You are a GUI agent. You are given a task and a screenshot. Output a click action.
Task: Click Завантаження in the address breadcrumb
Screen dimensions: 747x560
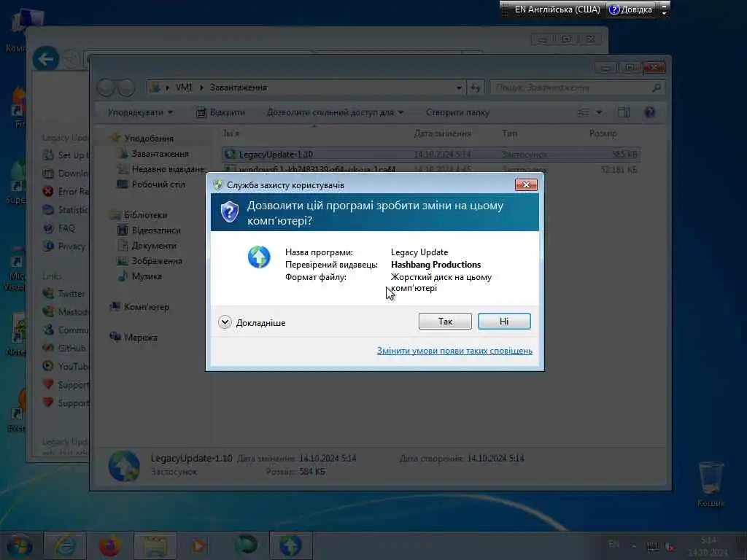tap(239, 87)
